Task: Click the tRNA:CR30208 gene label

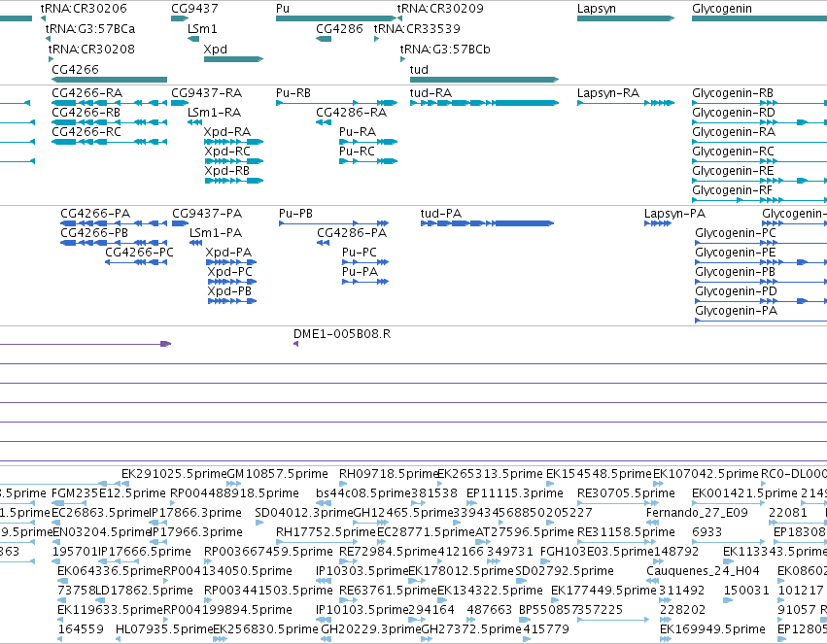Action: point(91,49)
